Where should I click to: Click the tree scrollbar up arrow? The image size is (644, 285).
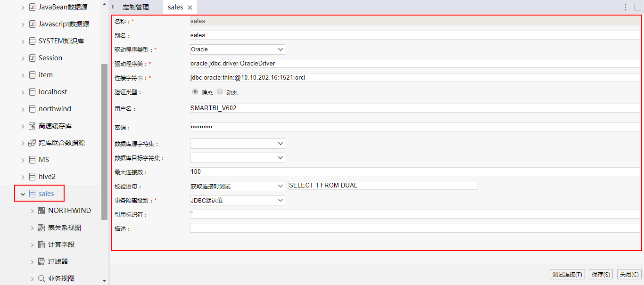105,4
